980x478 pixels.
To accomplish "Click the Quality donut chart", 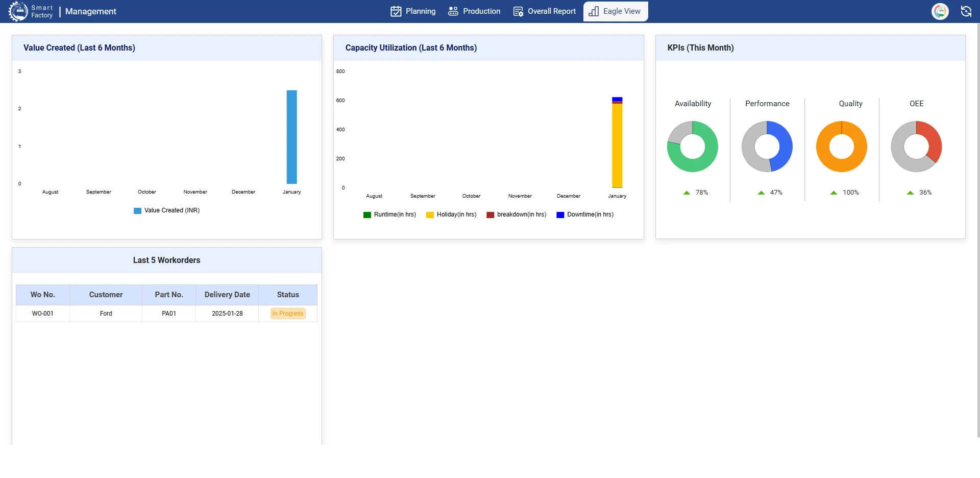I will 842,147.
